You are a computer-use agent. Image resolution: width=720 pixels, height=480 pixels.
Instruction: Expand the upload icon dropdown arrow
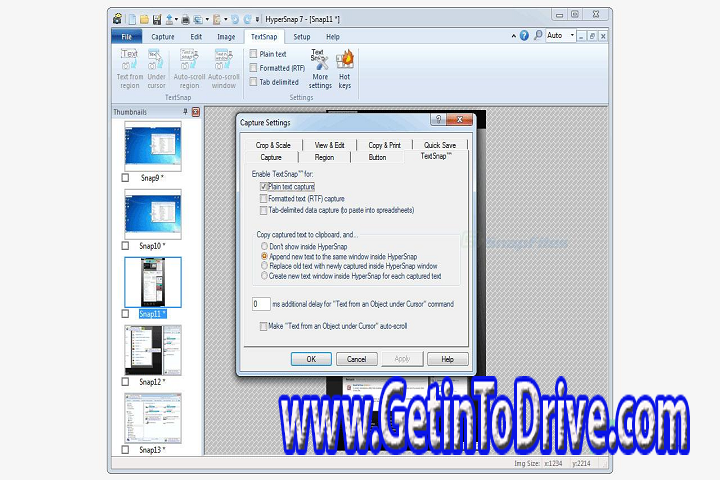click(x=176, y=19)
